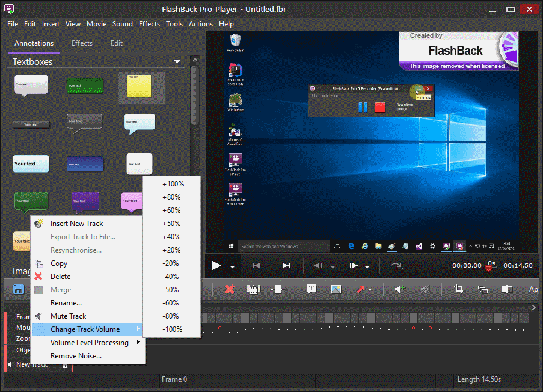Open the step-back options dropdown arrow
Screen dimensions: 543x392
pos(333,266)
